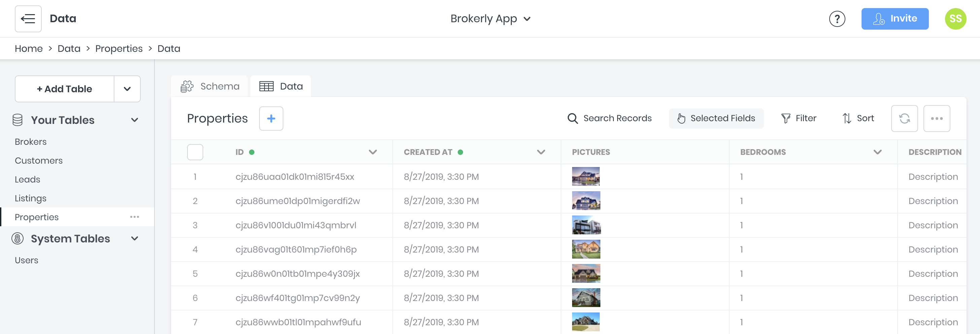The image size is (980, 334).
Task: Open the help question mark icon
Action: (x=837, y=19)
